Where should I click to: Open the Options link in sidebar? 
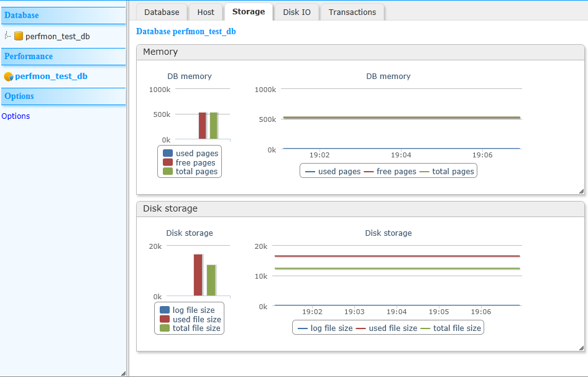point(16,116)
